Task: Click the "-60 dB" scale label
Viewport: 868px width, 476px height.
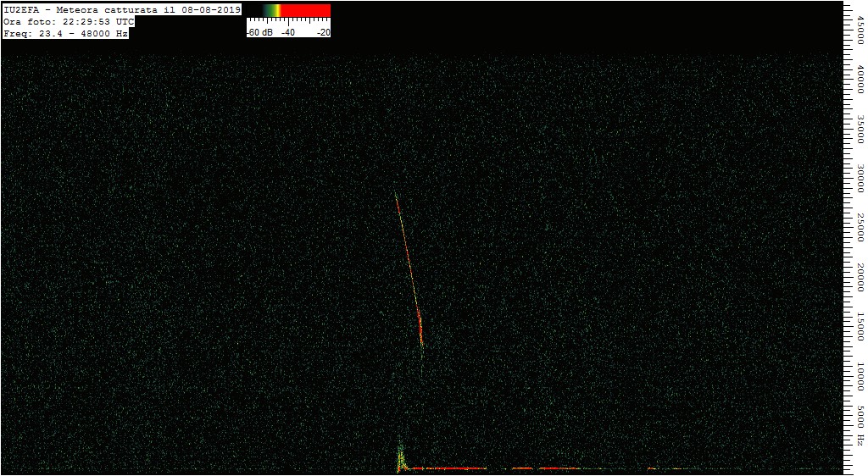Action: 260,33
